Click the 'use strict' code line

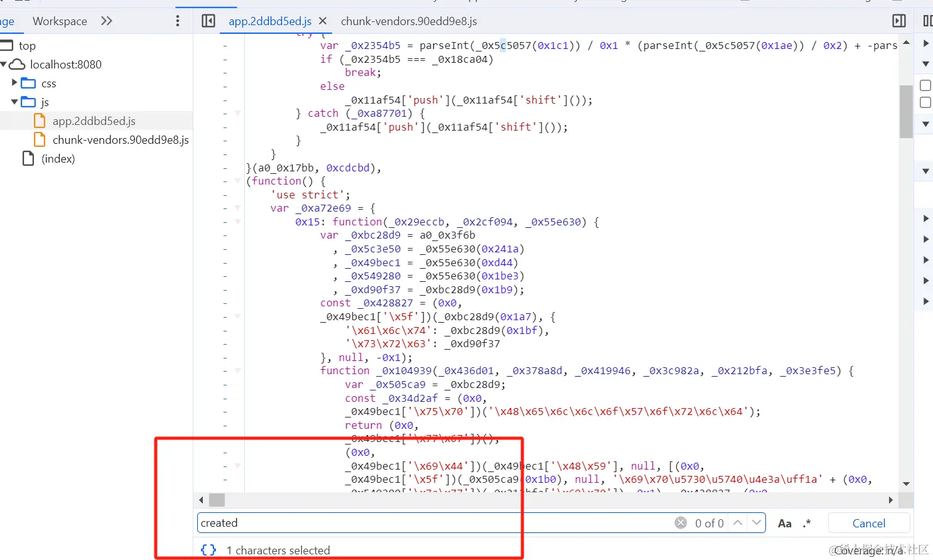pos(310,195)
